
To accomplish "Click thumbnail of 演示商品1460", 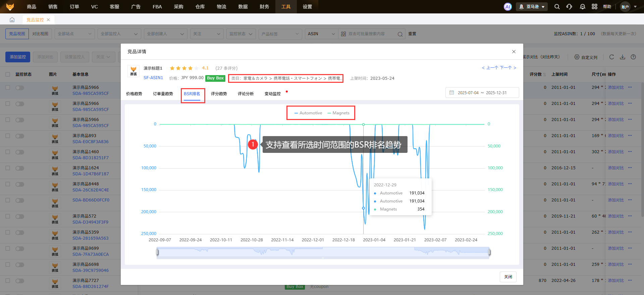I will (x=55, y=155).
